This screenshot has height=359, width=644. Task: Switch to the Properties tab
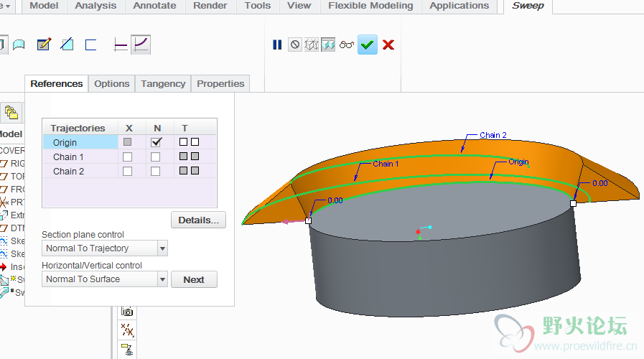tap(220, 84)
